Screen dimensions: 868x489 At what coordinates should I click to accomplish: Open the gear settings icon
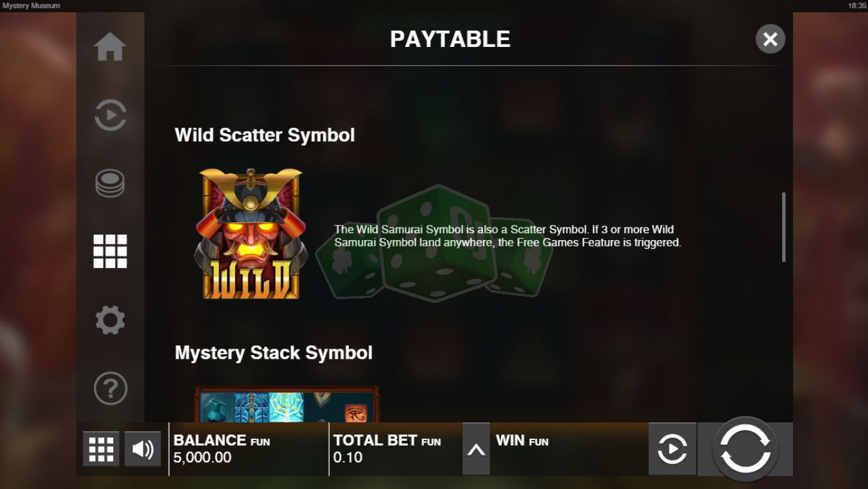[110, 319]
